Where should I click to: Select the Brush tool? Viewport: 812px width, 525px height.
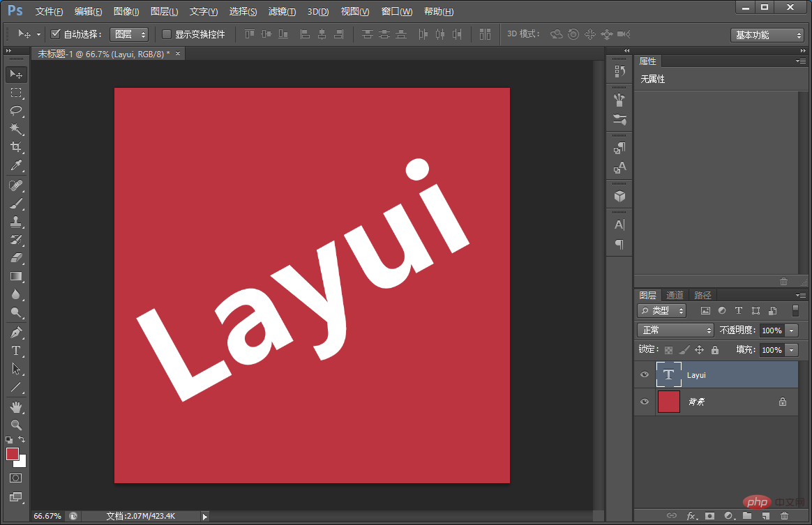(16, 204)
